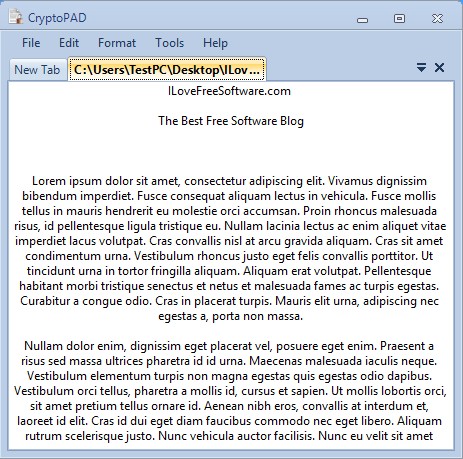
Task: Click the CryptoPAD application icon
Action: coord(15,17)
